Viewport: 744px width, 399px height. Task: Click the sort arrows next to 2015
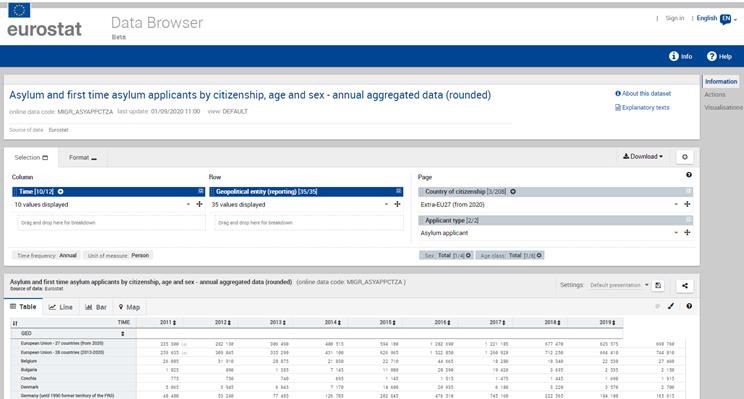(x=395, y=323)
